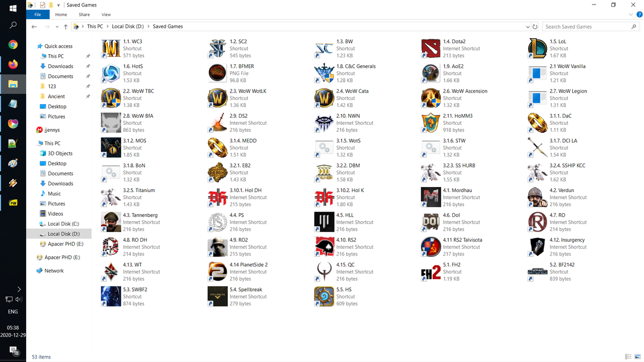The height and width of the screenshot is (362, 644).
Task: Open Music folder in navigation pane
Action: tap(54, 194)
